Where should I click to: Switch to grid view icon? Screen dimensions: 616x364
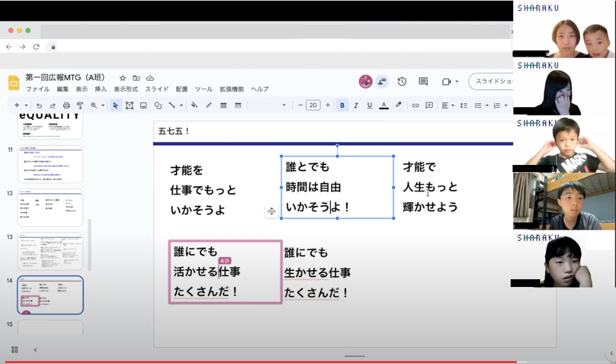(x=15, y=349)
